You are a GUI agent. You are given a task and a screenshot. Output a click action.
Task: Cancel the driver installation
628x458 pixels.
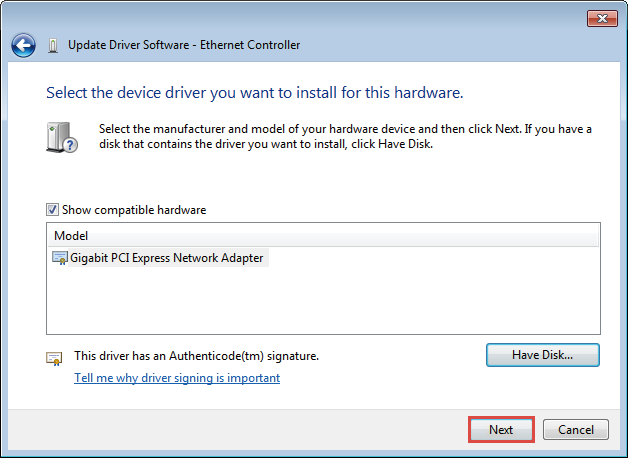click(576, 430)
